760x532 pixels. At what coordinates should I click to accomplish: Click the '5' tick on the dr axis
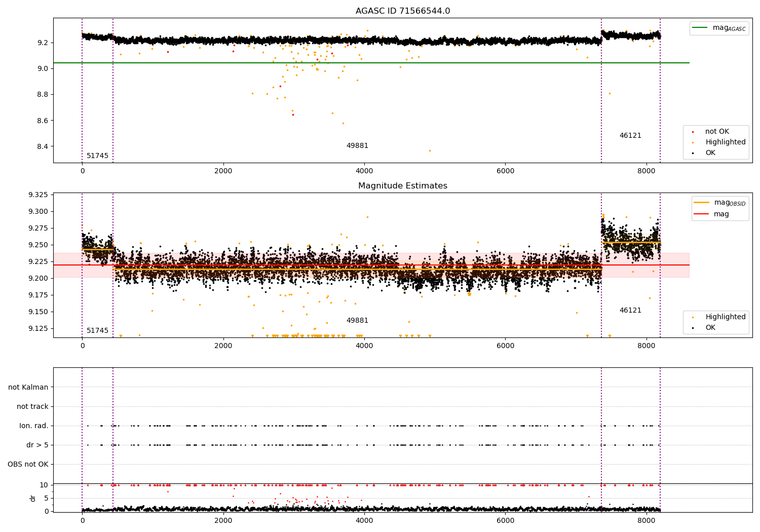(47, 499)
